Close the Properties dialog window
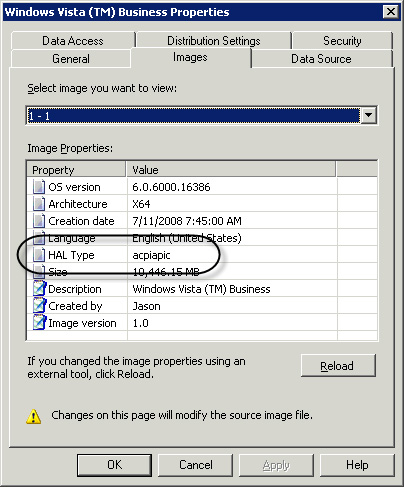The width and height of the screenshot is (404, 487). [391, 12]
